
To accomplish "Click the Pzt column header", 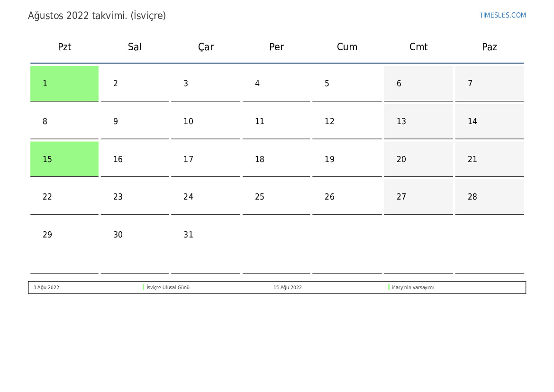I will tap(64, 47).
